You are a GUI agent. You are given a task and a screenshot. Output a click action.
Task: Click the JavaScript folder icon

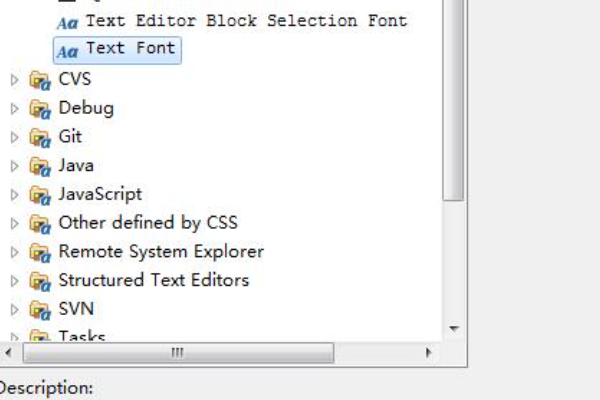40,195
